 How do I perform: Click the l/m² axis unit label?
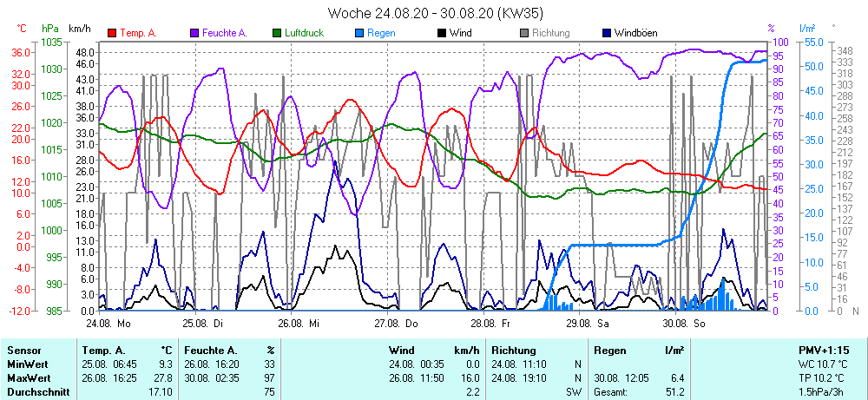[x=806, y=29]
